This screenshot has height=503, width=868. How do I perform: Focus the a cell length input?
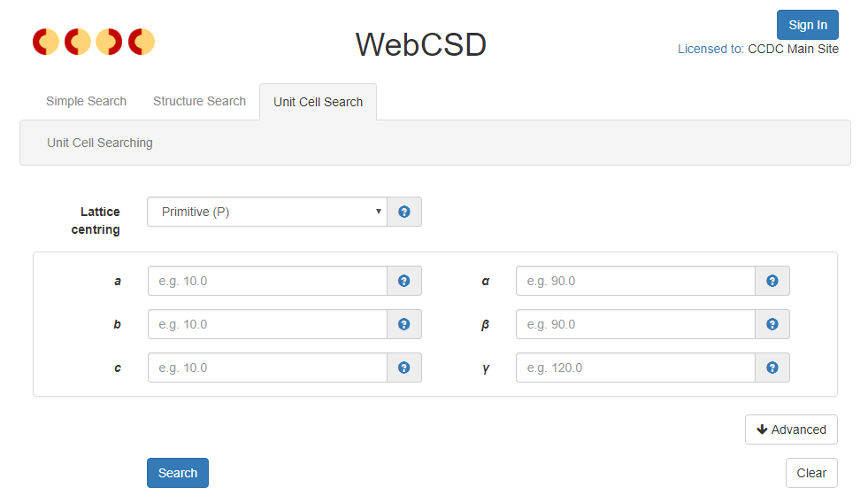tap(267, 281)
